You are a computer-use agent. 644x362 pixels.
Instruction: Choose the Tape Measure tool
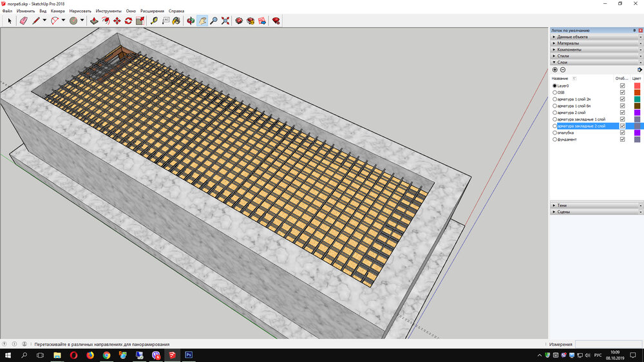[155, 21]
